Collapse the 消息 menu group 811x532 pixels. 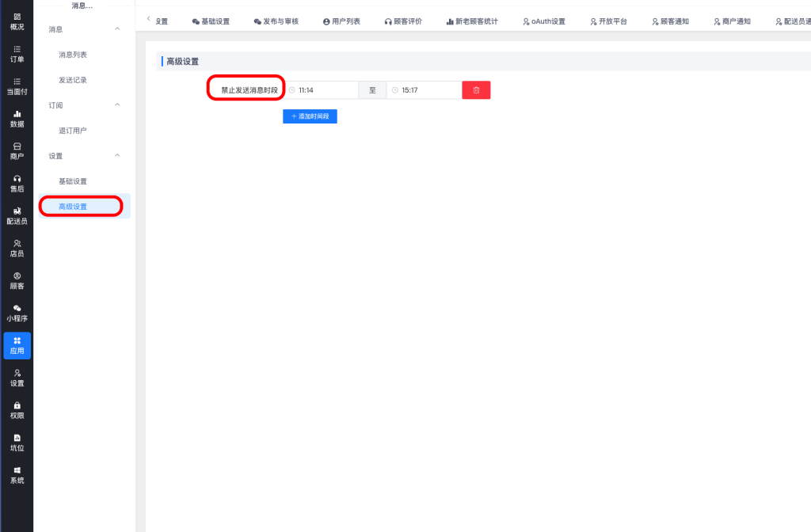click(x=118, y=29)
